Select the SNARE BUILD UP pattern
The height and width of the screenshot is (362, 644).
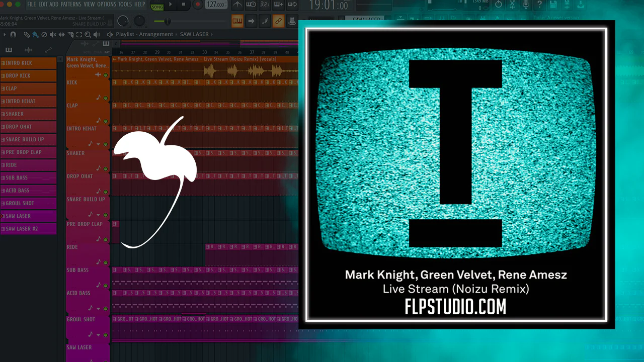coord(28,139)
